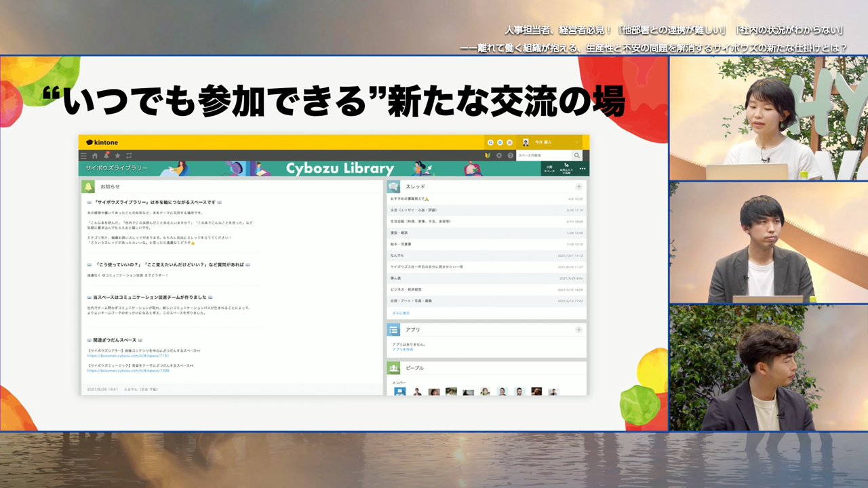
Task: Click the refresh arrows icon beside the star
Action: [x=129, y=156]
